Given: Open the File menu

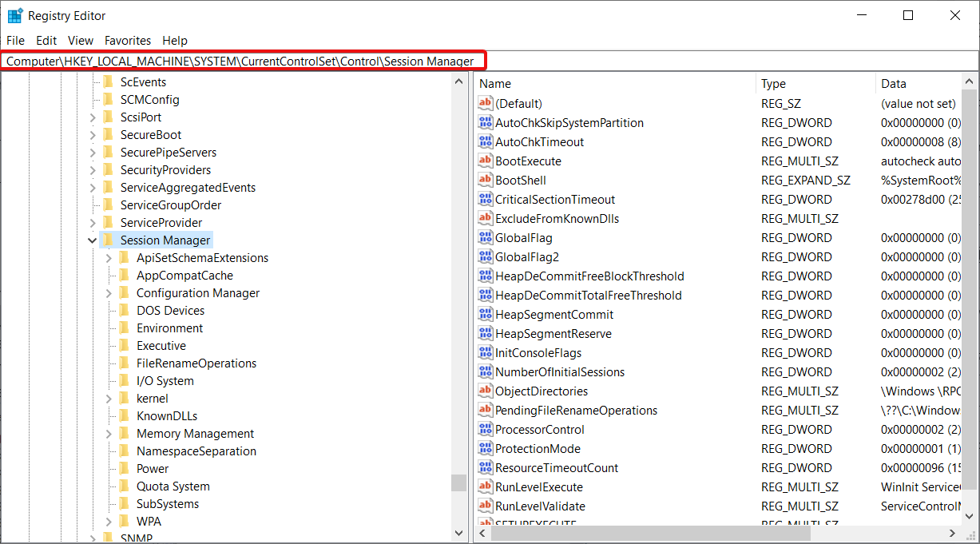Looking at the screenshot, I should tap(15, 40).
